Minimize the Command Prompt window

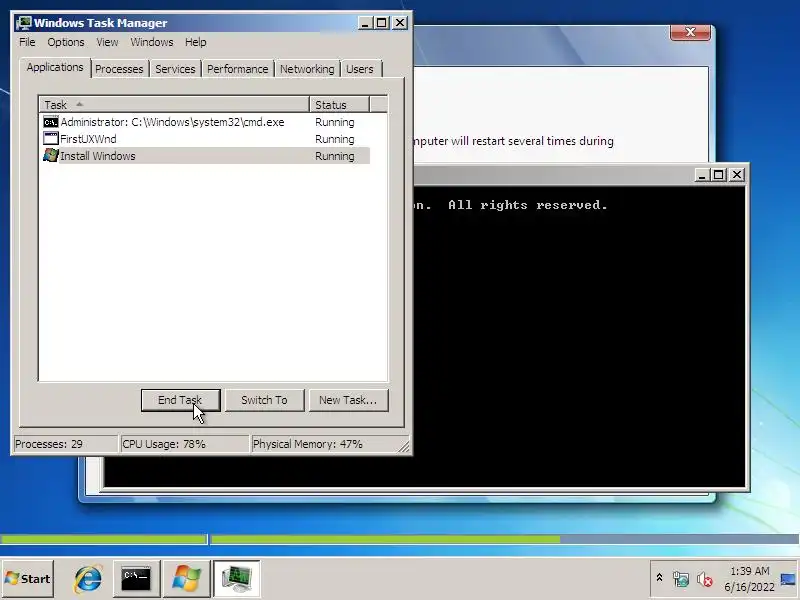click(x=702, y=175)
